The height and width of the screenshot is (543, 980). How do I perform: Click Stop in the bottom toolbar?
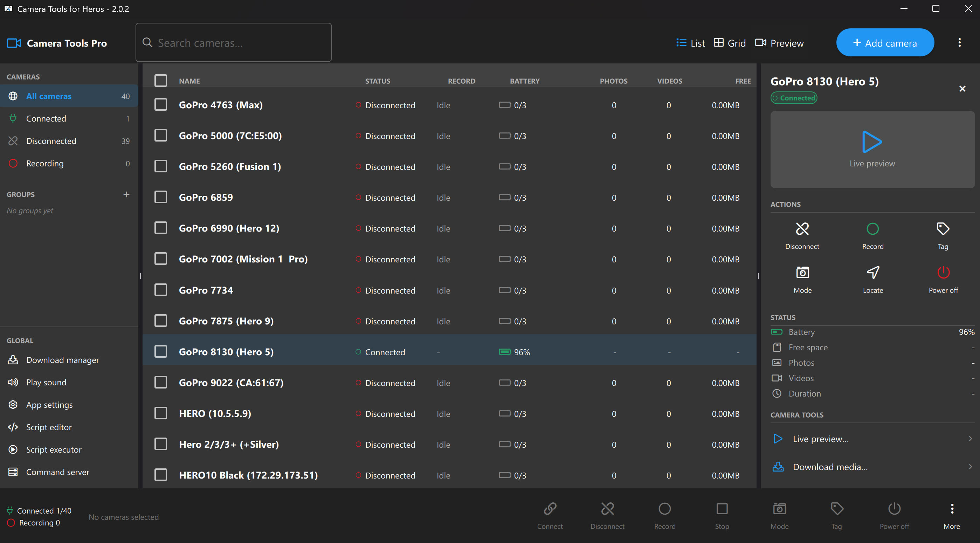(x=722, y=516)
